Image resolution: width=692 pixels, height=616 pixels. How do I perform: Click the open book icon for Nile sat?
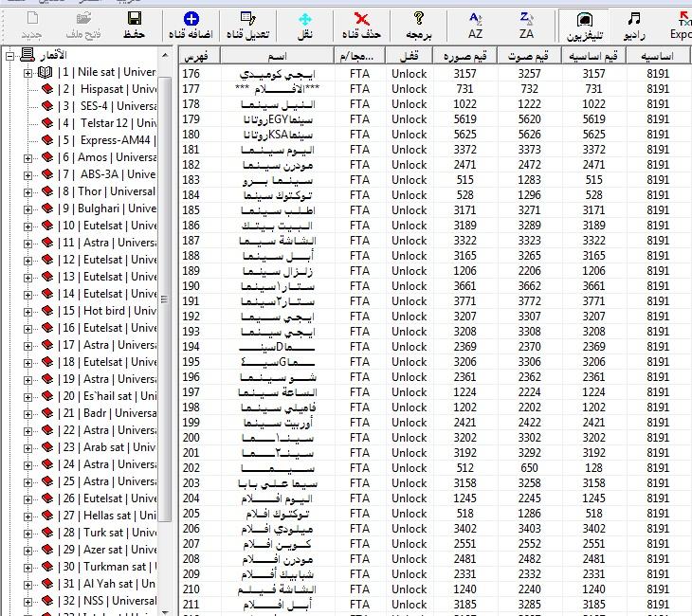coord(45,72)
